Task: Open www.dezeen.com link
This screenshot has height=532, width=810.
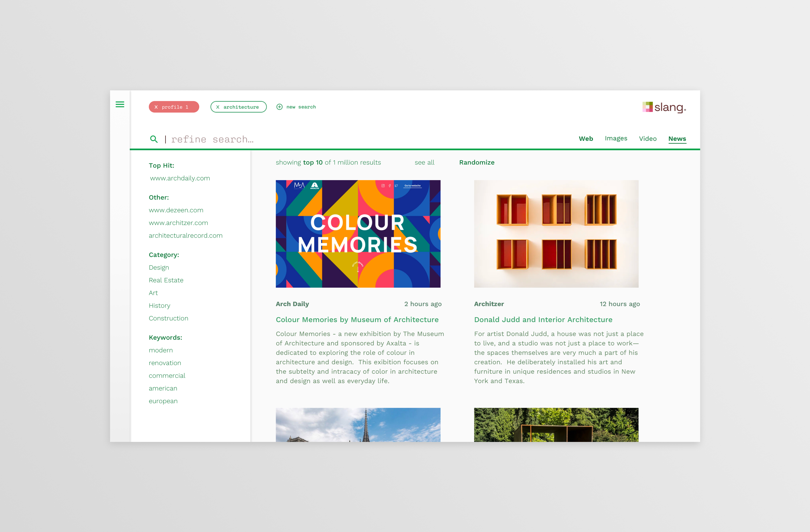Action: pos(176,210)
